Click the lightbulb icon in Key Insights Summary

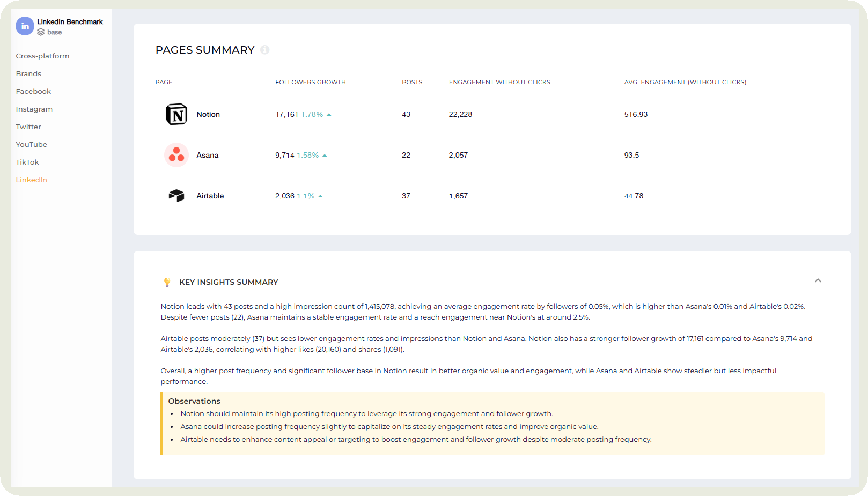coord(167,282)
